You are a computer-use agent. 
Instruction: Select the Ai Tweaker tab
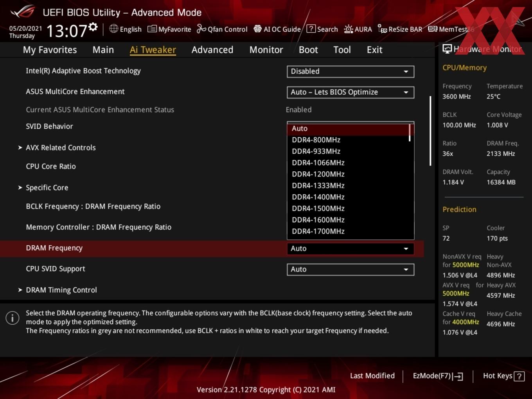pos(153,50)
